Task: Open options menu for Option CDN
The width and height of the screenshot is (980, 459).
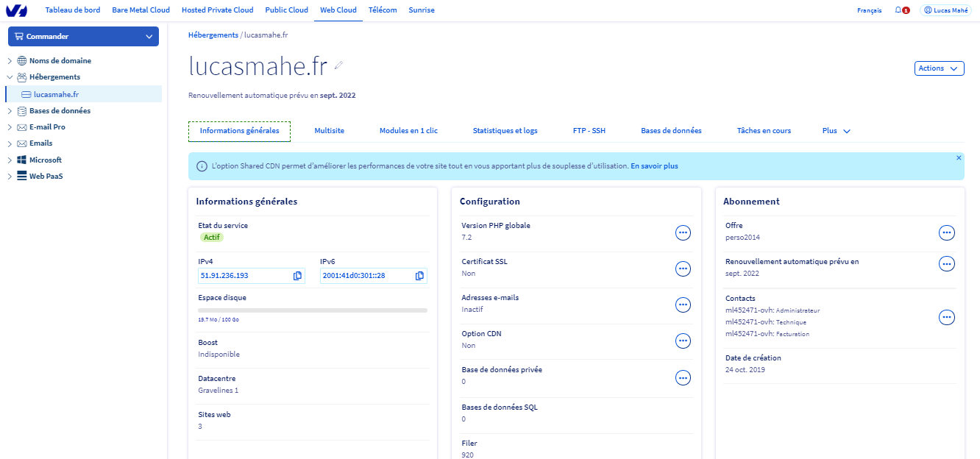Action: pyautogui.click(x=683, y=341)
